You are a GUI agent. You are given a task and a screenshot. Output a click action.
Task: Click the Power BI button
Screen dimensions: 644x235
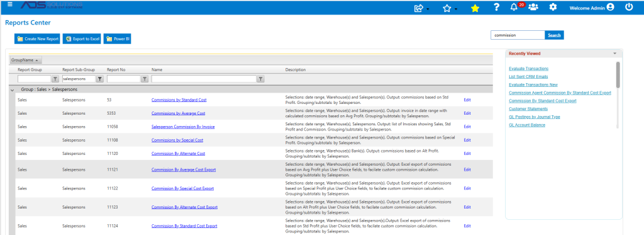click(117, 38)
